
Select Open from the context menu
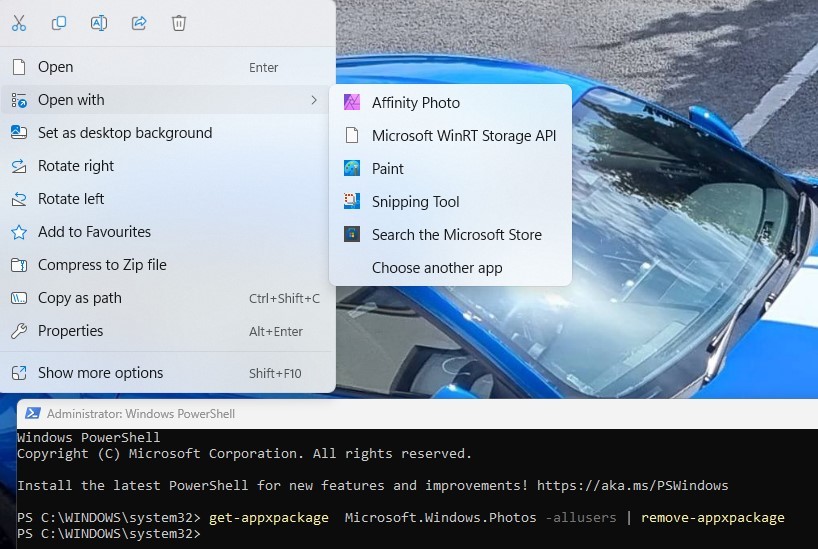(167, 67)
